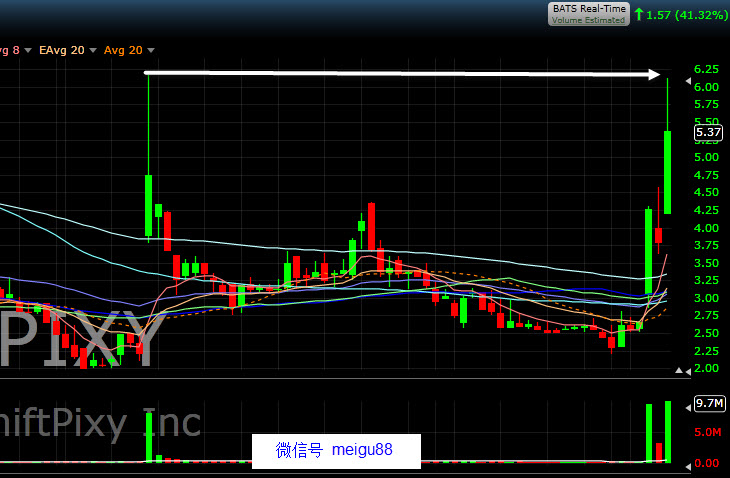Click the 4.25 price axis label
The image size is (730, 478).
click(706, 210)
